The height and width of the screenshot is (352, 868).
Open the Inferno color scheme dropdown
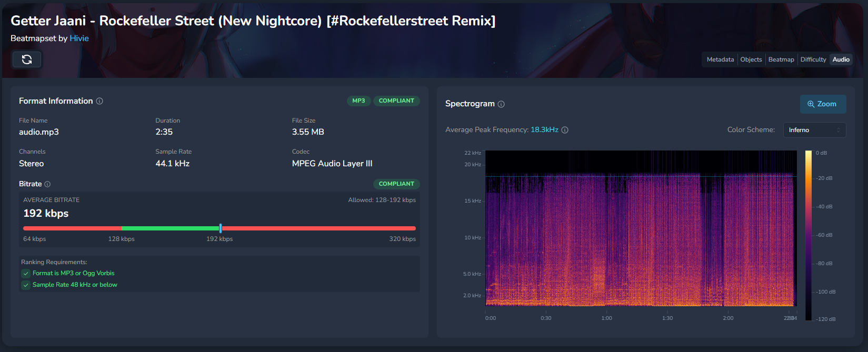814,130
